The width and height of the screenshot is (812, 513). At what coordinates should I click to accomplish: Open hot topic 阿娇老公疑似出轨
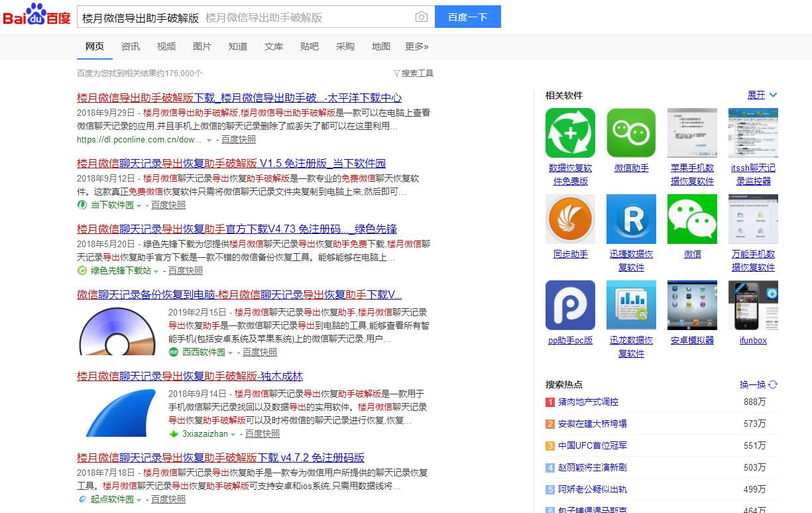point(593,490)
